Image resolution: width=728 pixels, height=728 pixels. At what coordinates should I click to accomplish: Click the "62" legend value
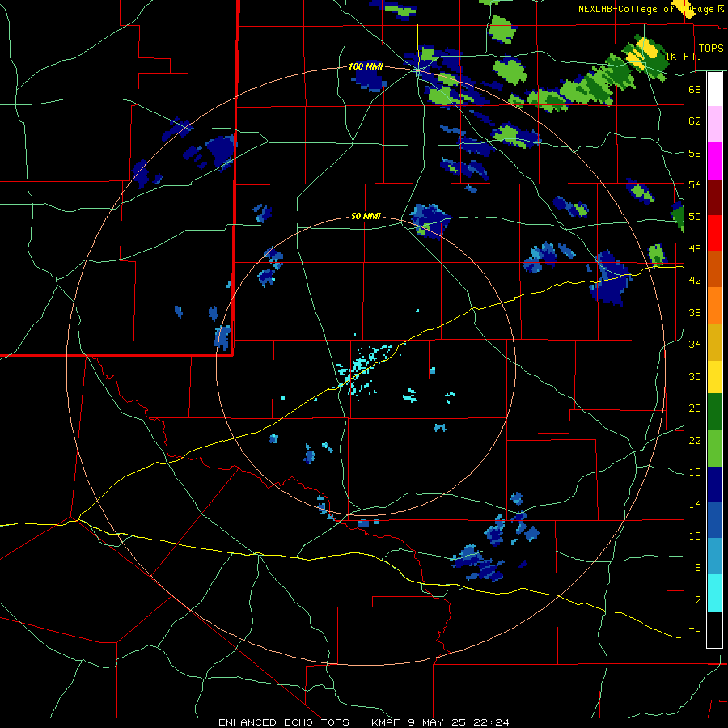(695, 121)
